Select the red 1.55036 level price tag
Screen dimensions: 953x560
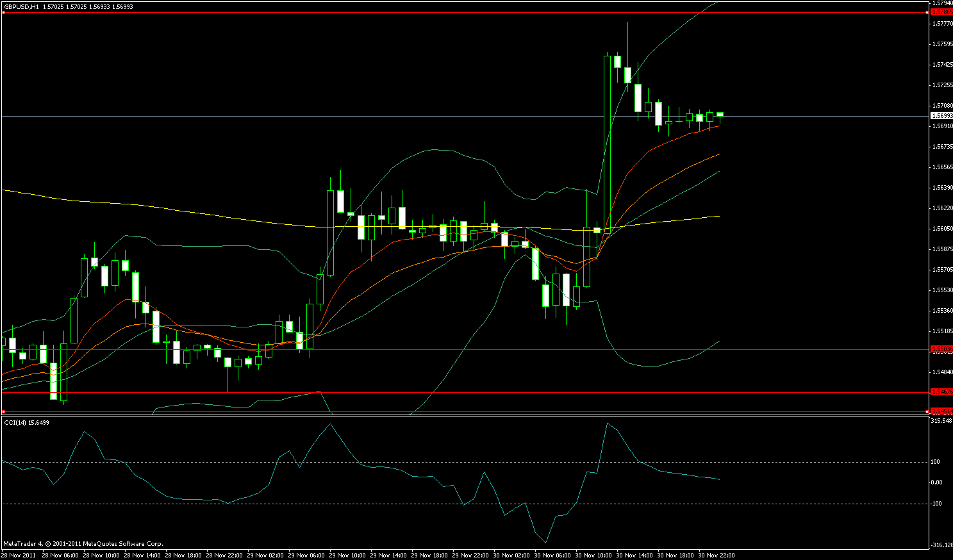[941, 349]
